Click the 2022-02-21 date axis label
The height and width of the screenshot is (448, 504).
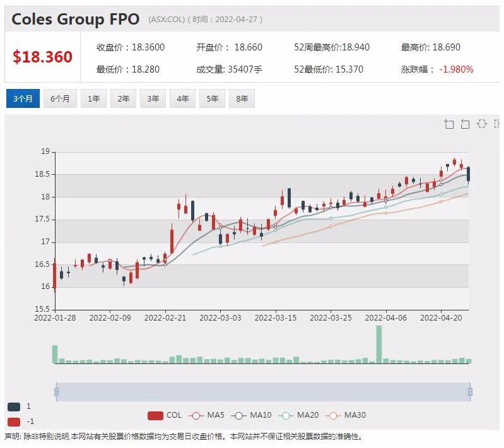[x=165, y=318]
